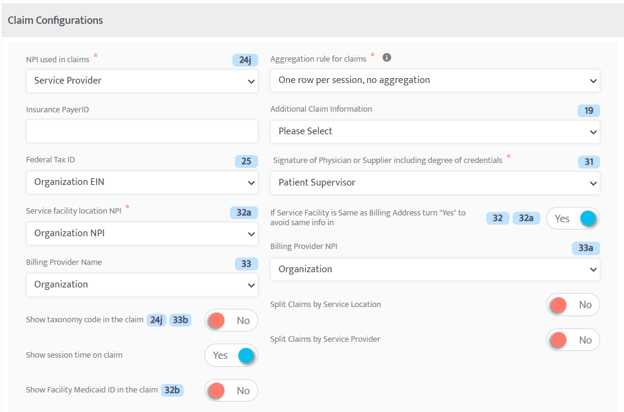
Task: Click the 31 badge beside Signature field
Action: (x=589, y=162)
